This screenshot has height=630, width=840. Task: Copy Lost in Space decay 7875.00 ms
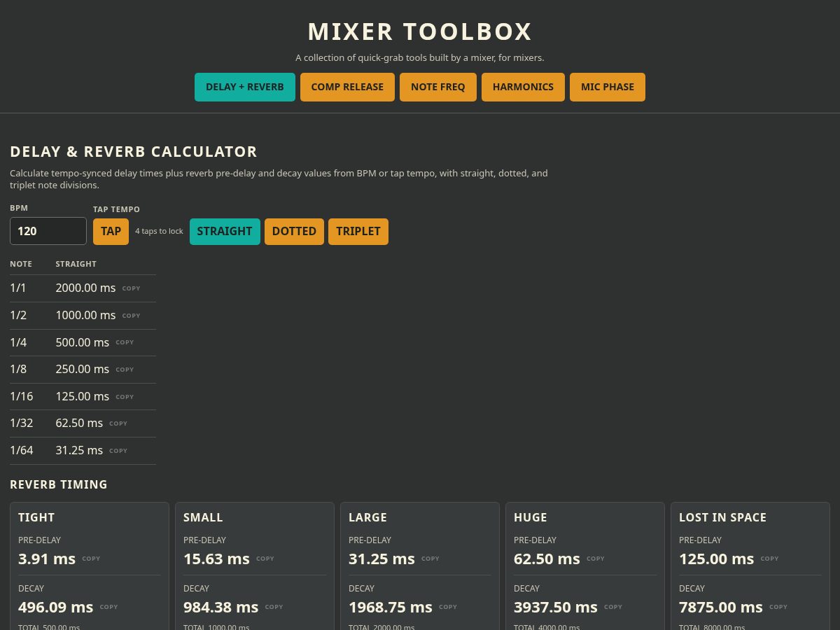[778, 607]
